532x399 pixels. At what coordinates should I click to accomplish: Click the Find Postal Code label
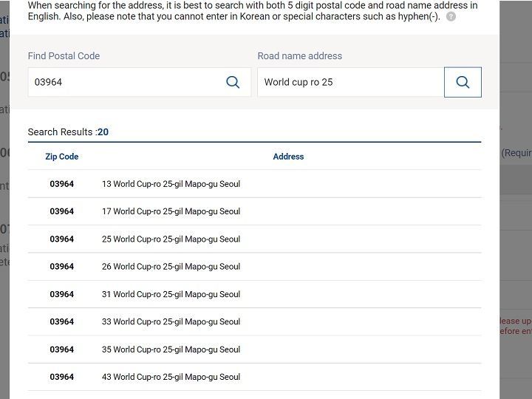point(64,56)
